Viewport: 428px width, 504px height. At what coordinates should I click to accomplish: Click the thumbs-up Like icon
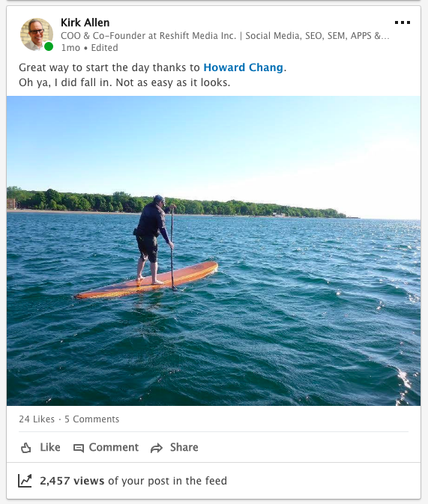[26, 447]
